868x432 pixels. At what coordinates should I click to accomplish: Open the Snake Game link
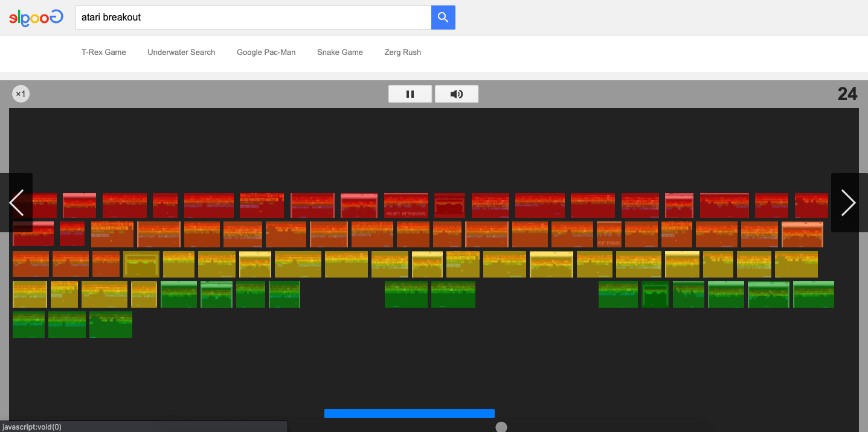pyautogui.click(x=340, y=52)
